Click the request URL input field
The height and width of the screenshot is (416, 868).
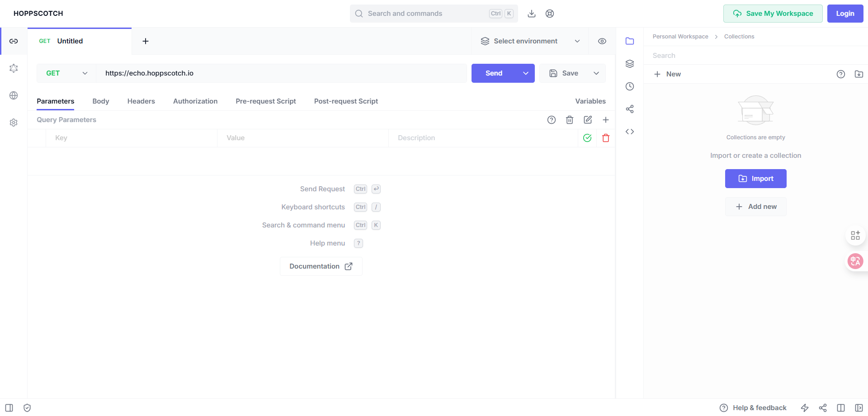tap(281, 73)
